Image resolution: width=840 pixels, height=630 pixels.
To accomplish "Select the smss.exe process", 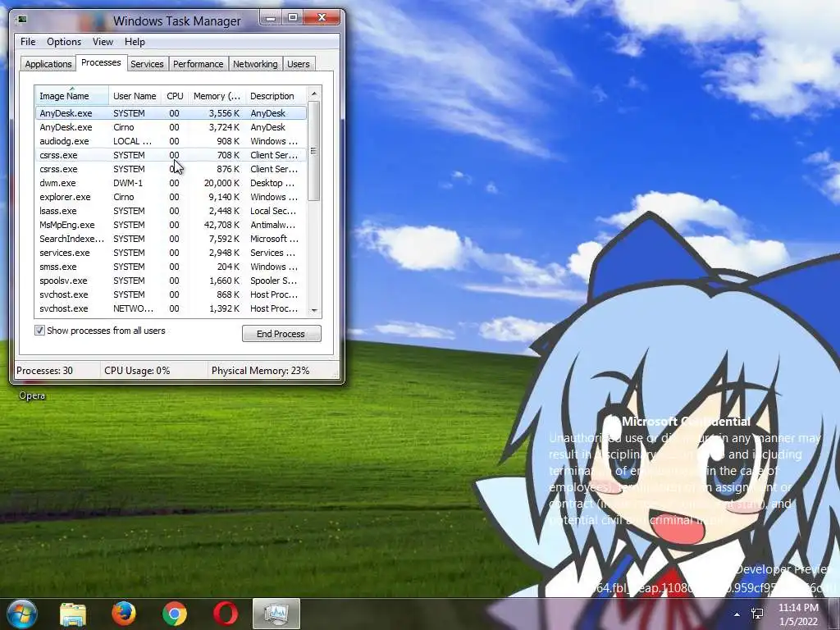I will click(x=171, y=267).
